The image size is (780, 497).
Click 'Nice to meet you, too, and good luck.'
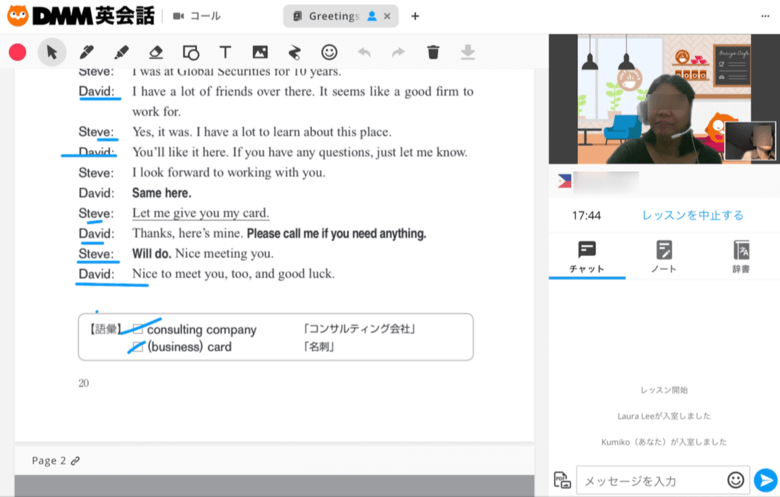(x=233, y=274)
